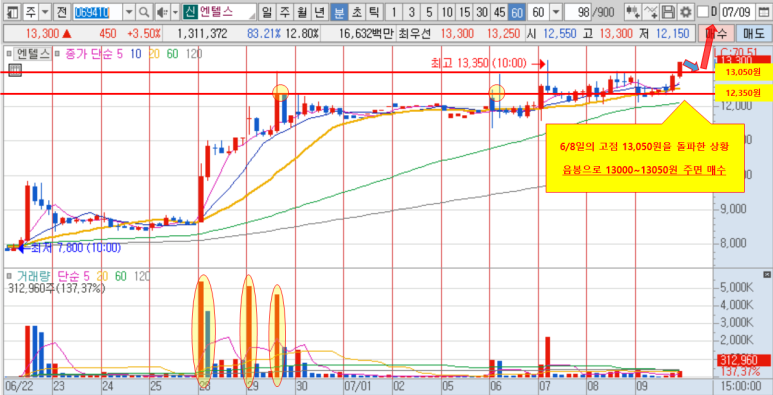Select the 틱 tick chart period
The width and height of the screenshot is (773, 395).
tap(374, 12)
